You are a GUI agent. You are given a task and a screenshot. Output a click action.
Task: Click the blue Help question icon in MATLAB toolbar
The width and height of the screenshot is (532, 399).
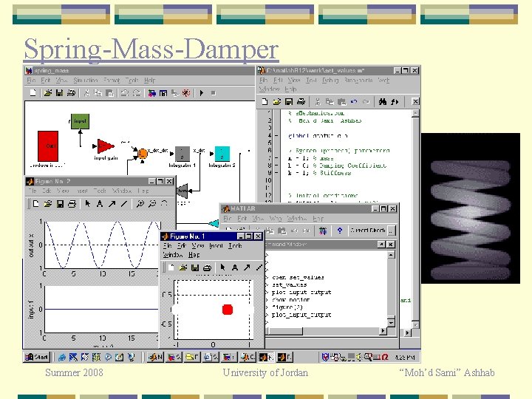[x=340, y=231]
